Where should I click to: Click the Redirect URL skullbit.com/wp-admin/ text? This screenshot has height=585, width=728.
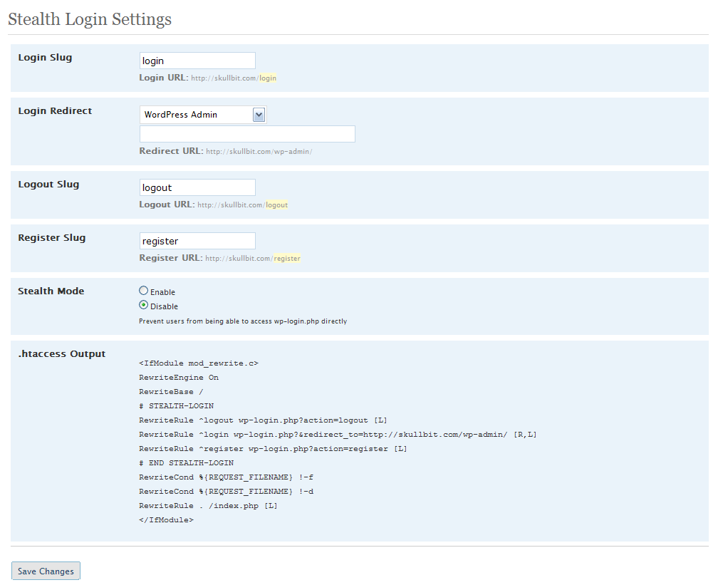(x=259, y=151)
